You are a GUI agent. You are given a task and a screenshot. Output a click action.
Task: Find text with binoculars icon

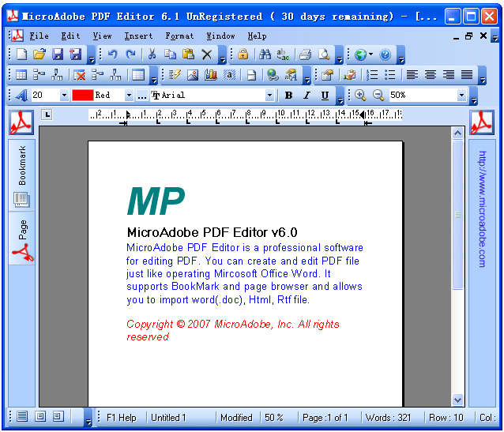pos(265,54)
